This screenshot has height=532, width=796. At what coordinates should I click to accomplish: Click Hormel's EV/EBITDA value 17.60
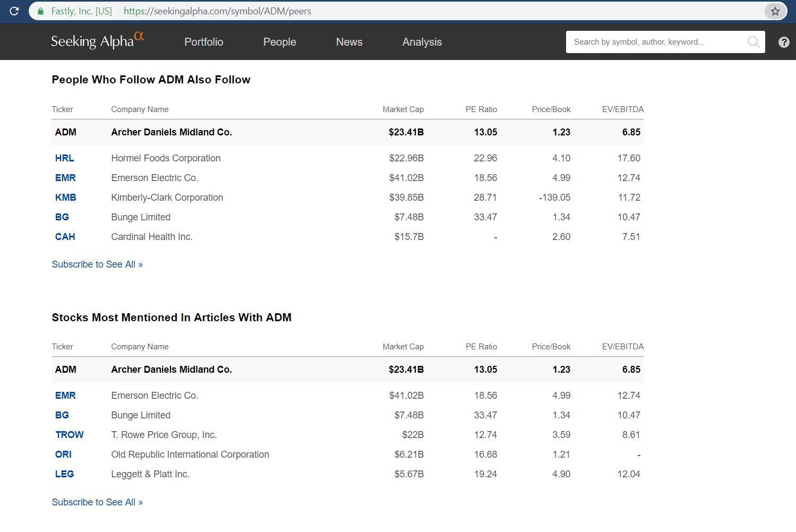coord(629,158)
